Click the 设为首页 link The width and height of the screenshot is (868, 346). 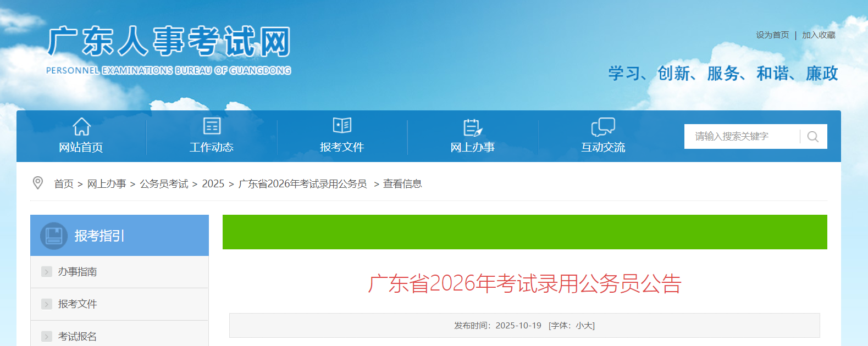(772, 35)
